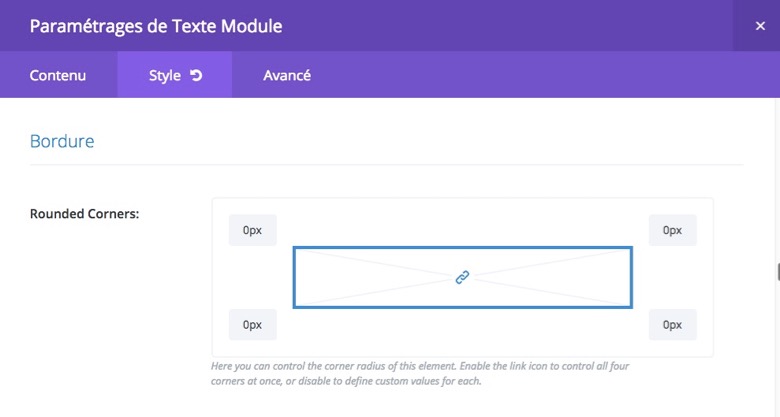The height and width of the screenshot is (417, 780).
Task: Click the divider line under Bordure
Action: 387,164
